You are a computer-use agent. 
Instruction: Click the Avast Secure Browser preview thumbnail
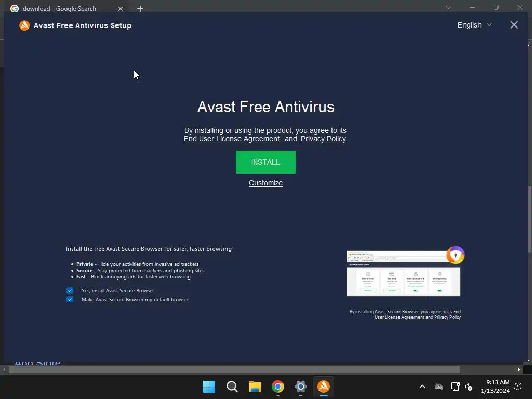pyautogui.click(x=403, y=273)
